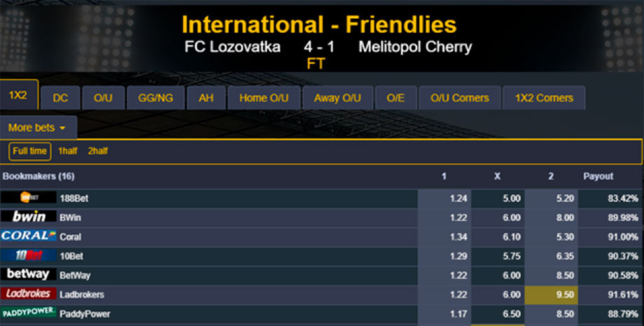Click highlighted 9.50 Ladbrokers odds cell

pyautogui.click(x=551, y=295)
